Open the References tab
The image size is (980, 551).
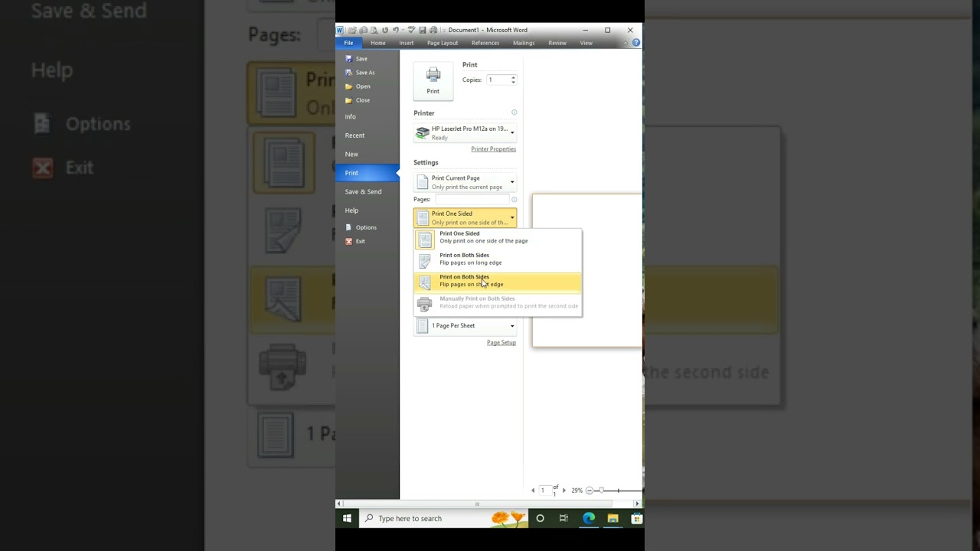coord(485,43)
